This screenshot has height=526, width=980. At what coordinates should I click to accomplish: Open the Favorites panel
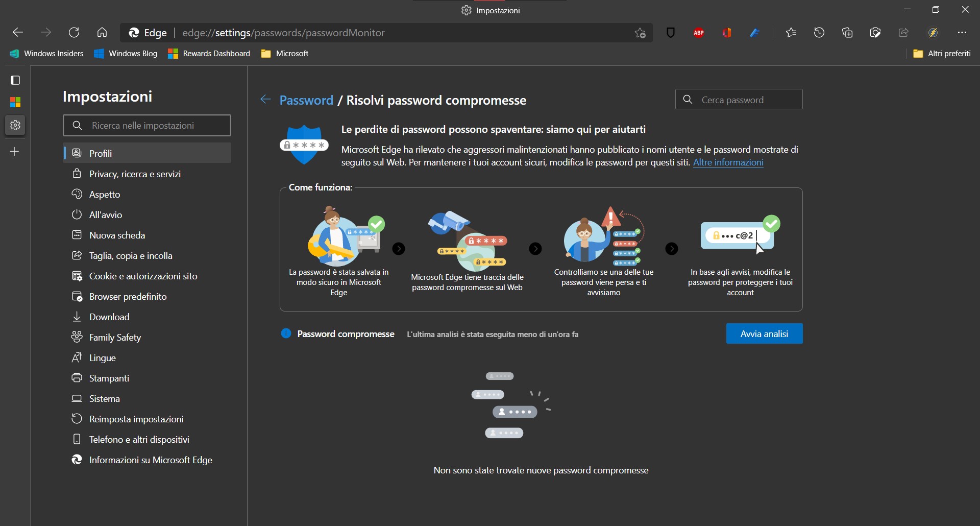[x=791, y=33]
